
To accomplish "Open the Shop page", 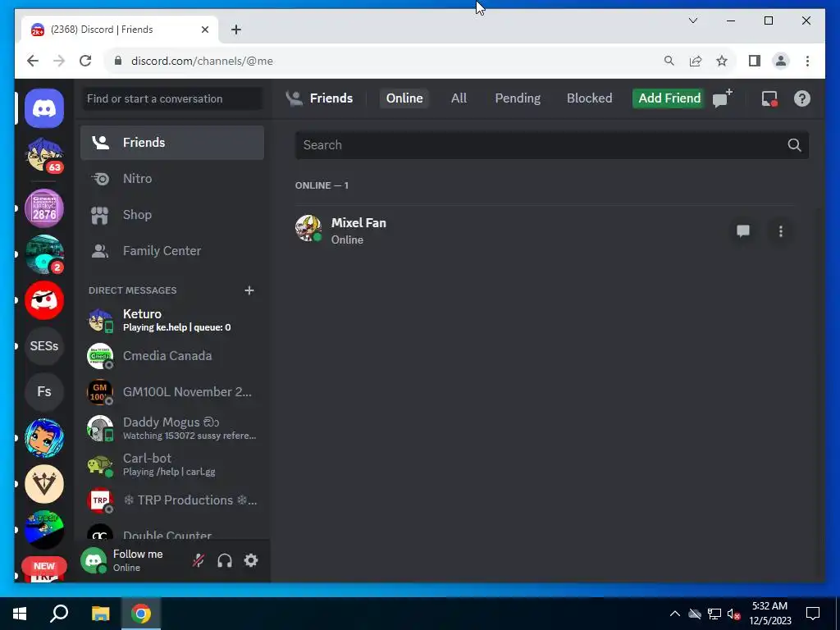I will pyautogui.click(x=172, y=215).
